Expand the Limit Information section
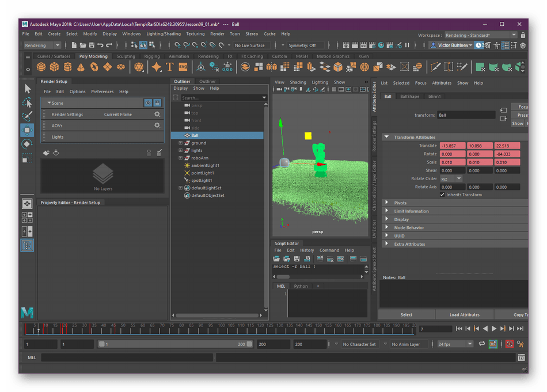Viewport: 547px width, 392px height. tap(386, 211)
